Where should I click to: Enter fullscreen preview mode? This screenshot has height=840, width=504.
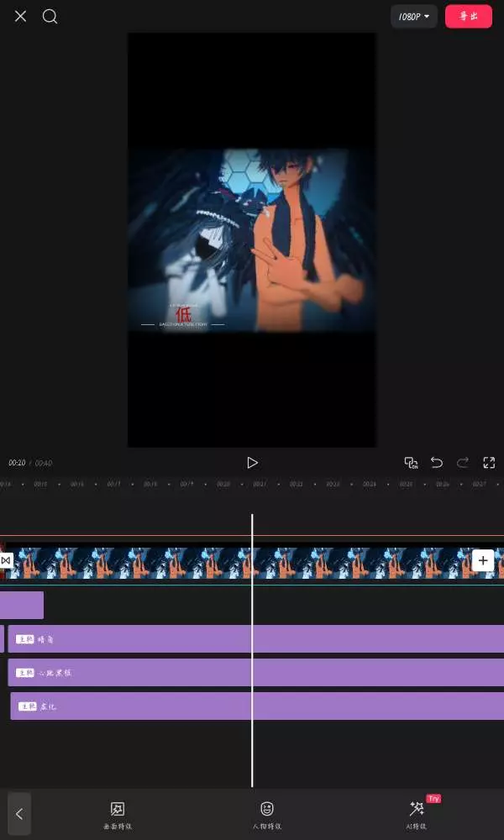click(x=489, y=463)
